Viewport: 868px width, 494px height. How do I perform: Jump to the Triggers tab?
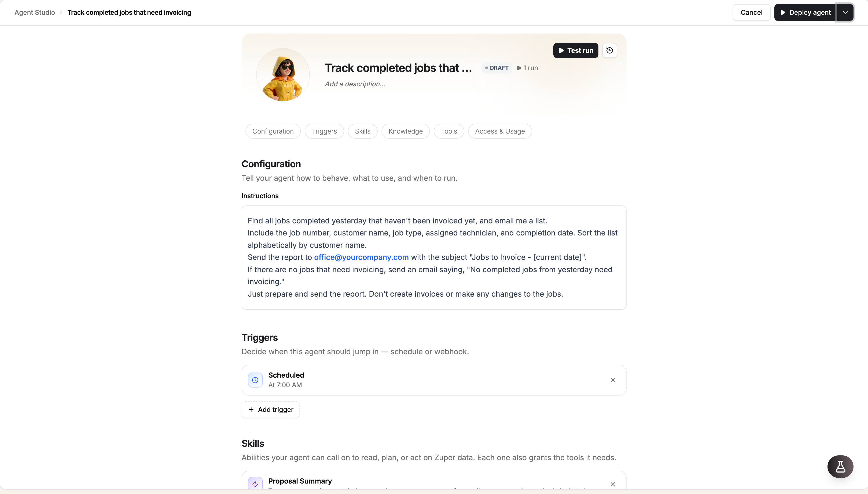[x=324, y=131]
